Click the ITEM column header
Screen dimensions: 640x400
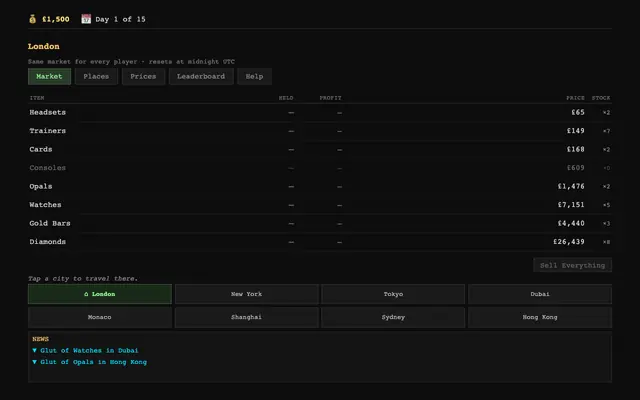click(x=37, y=98)
